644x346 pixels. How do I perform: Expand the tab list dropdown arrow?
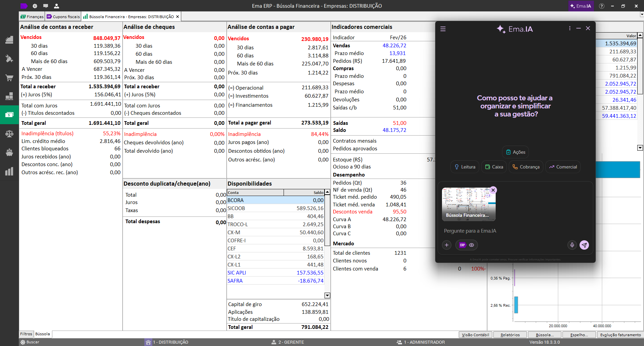(x=642, y=15)
